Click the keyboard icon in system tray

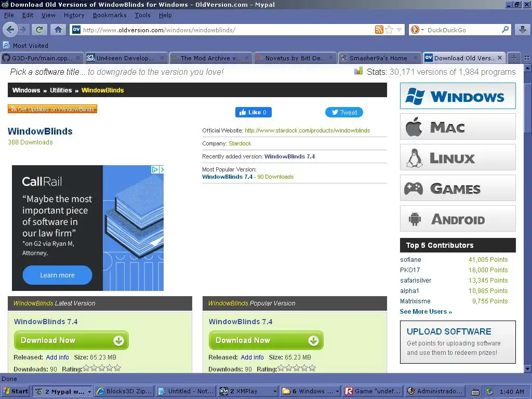[x=475, y=392]
